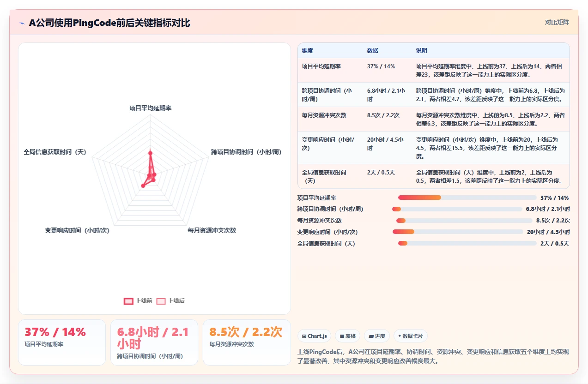Click the 跨项目协调时间 progress bar
The width and height of the screenshot is (588, 384).
click(457, 209)
